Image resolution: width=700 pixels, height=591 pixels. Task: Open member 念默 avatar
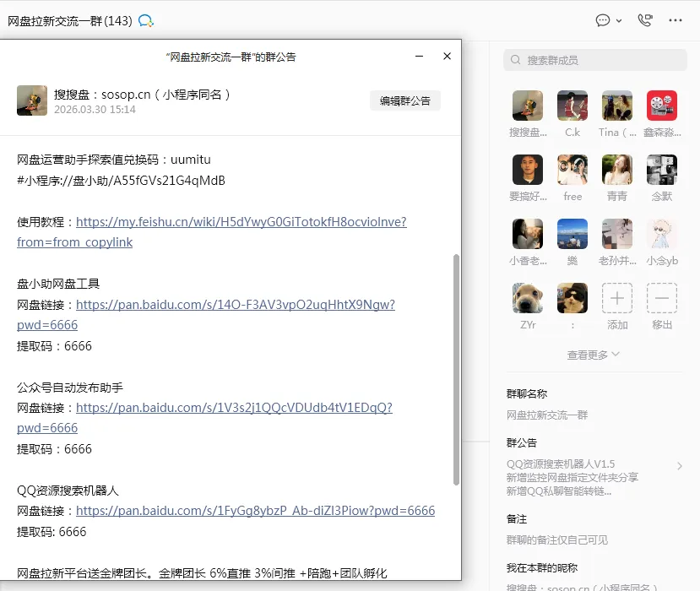(x=662, y=170)
